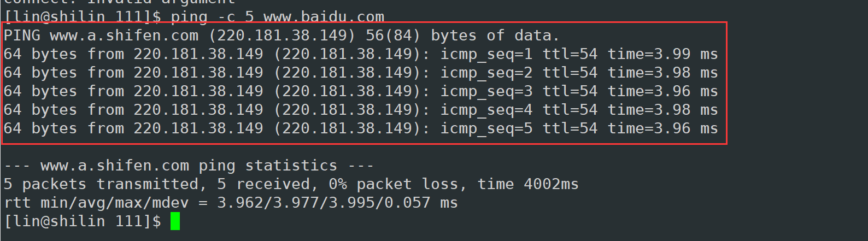Click the final [lin@shilin 111]$ prompt
The width and height of the screenshot is (868, 241).
coord(83,222)
